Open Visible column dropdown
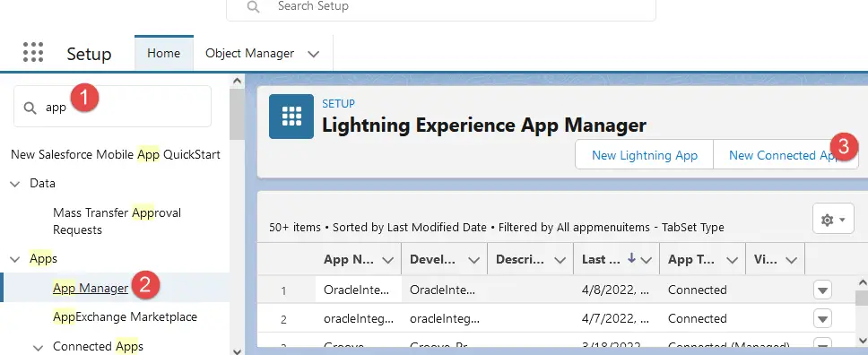 coord(791,260)
